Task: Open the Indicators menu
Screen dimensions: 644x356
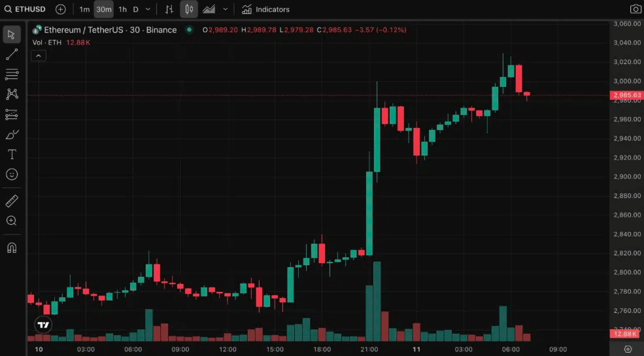Action: [265, 9]
